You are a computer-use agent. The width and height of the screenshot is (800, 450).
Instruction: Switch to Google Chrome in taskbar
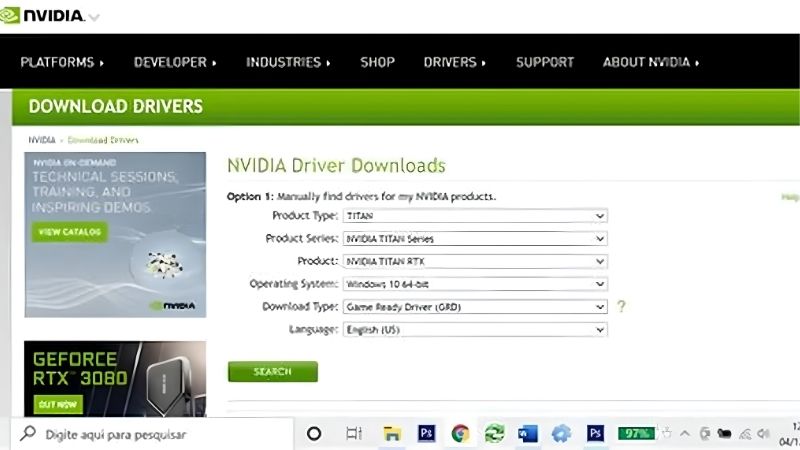coord(460,434)
